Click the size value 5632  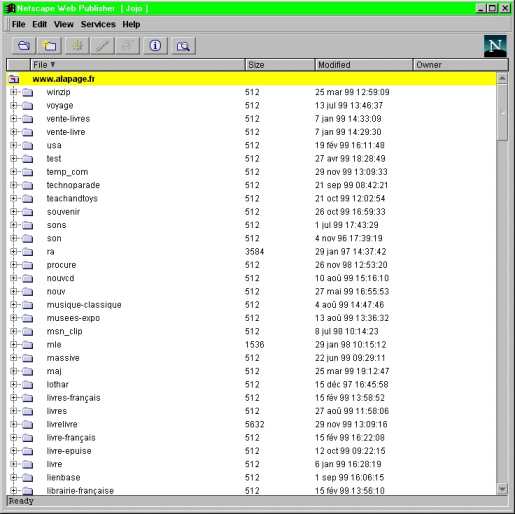[254, 424]
